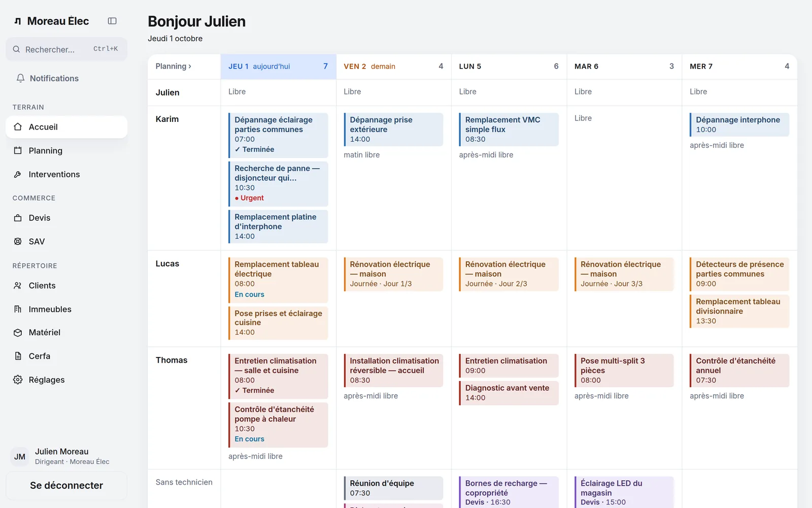Viewport: 812px width, 508px height.
Task: Select the MAR 6 column header
Action: pyautogui.click(x=624, y=67)
